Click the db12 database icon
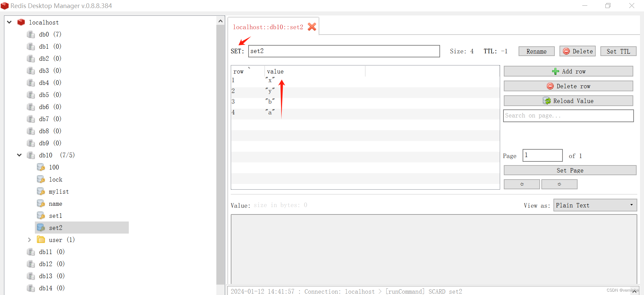The image size is (644, 295). (31, 264)
